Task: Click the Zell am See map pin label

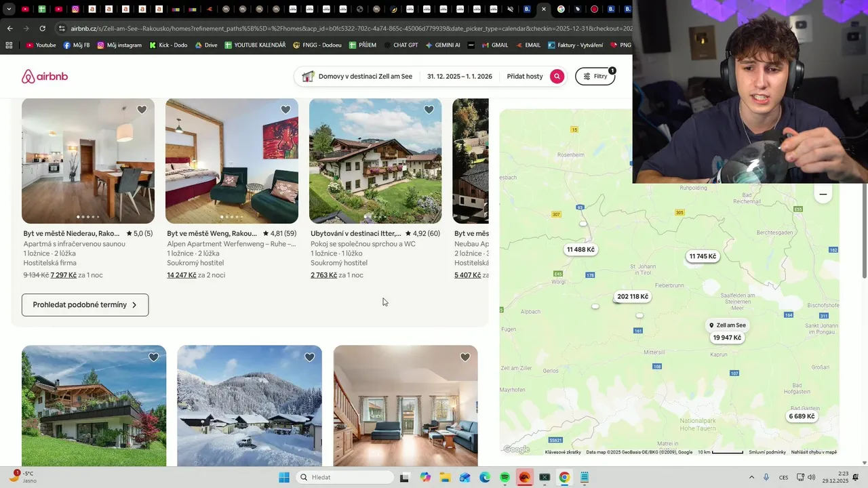Action: (x=727, y=325)
